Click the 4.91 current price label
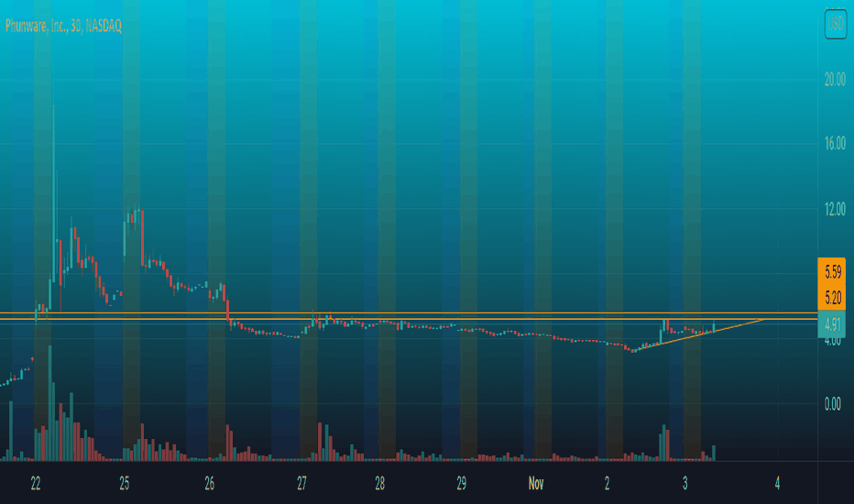The width and height of the screenshot is (854, 504). [x=832, y=325]
